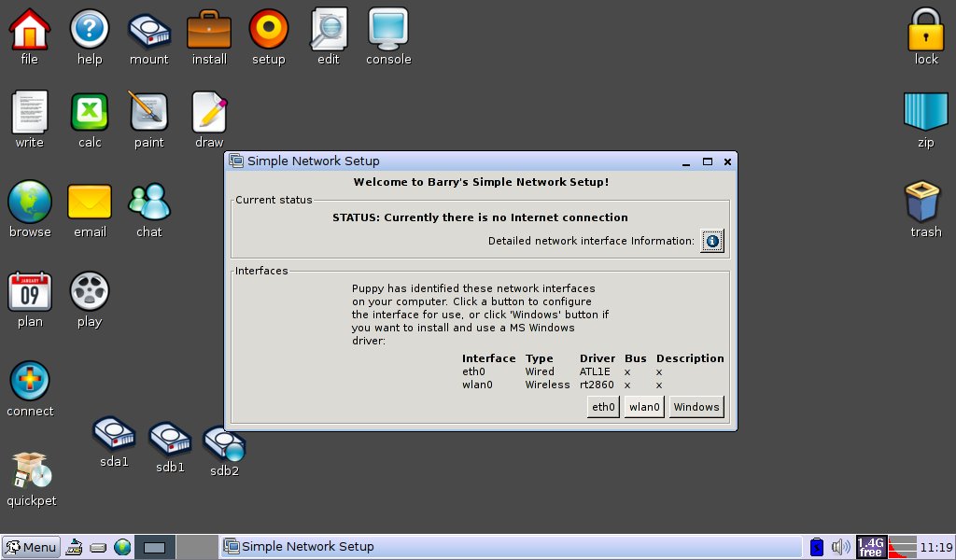
Task: Click the blue battery tray icon
Action: point(816,547)
